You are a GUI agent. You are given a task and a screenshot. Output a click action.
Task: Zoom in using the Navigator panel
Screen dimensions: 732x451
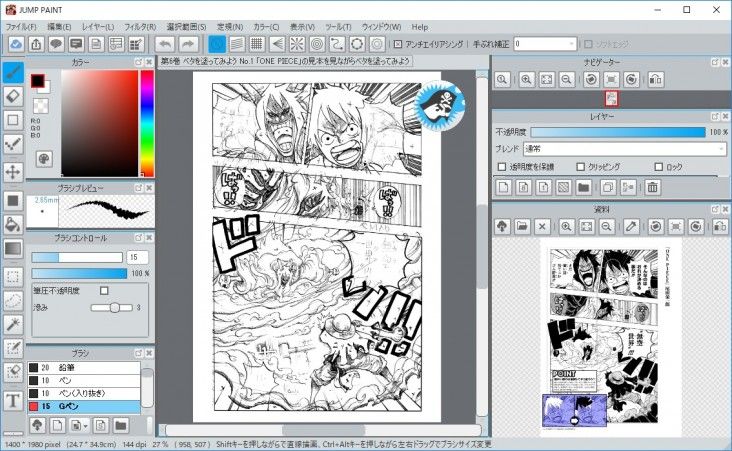click(x=526, y=79)
